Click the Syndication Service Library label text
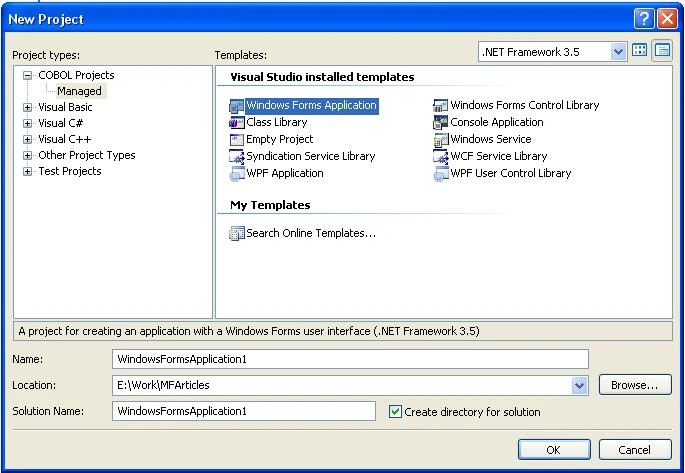The width and height of the screenshot is (685, 473). (x=311, y=156)
